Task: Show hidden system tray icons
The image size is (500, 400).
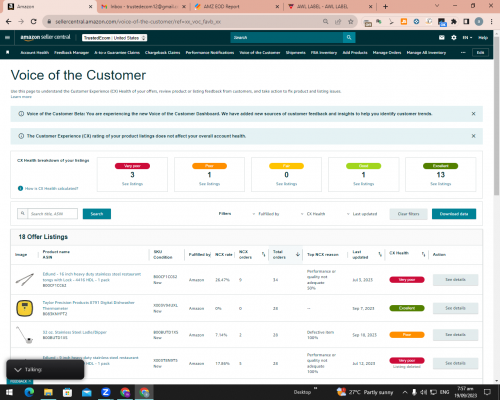Action: coord(405,392)
